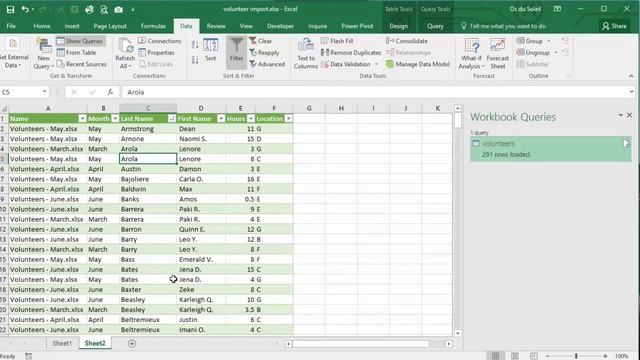Click the Group button
The width and height of the screenshot is (640, 360).
click(529, 41)
